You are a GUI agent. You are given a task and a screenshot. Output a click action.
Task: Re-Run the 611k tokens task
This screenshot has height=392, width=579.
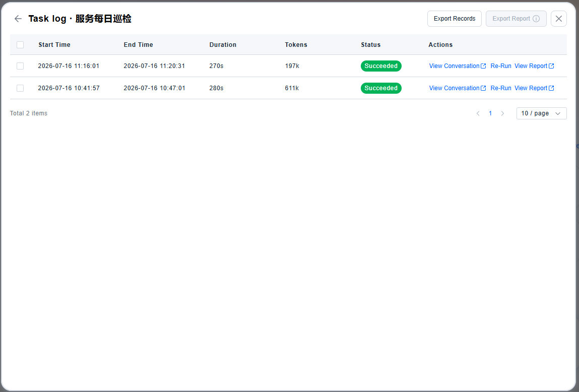[x=501, y=88]
